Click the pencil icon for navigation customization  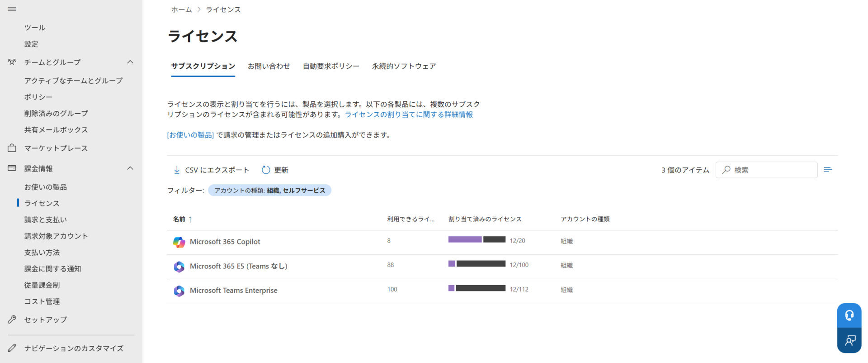point(12,348)
